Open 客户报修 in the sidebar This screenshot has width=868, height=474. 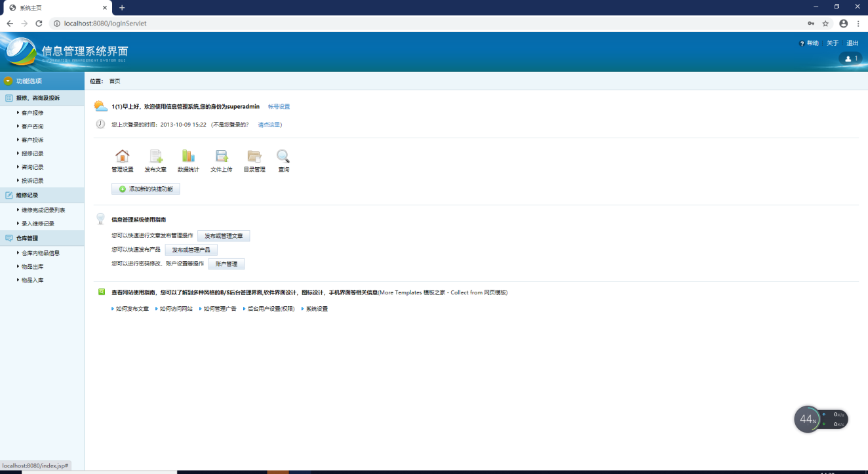click(x=32, y=113)
